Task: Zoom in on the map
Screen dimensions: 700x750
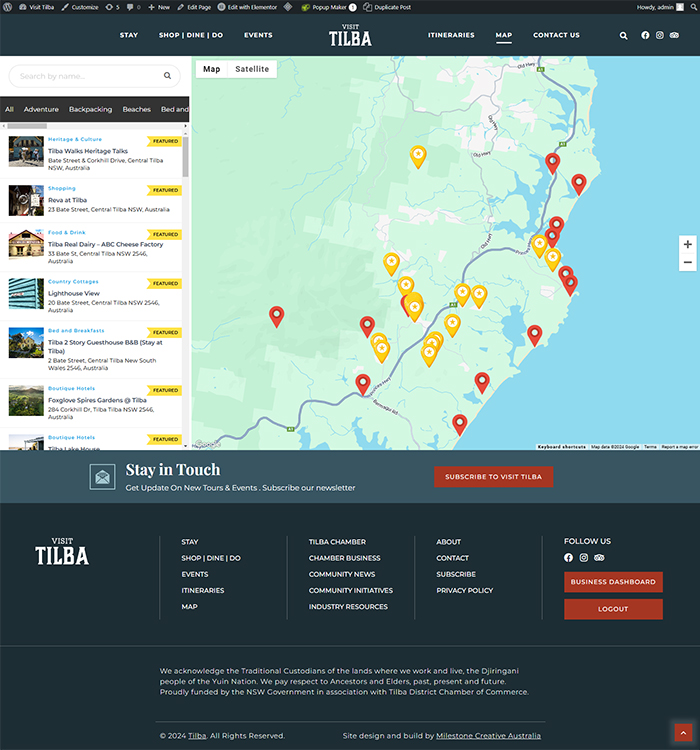Action: click(x=687, y=244)
